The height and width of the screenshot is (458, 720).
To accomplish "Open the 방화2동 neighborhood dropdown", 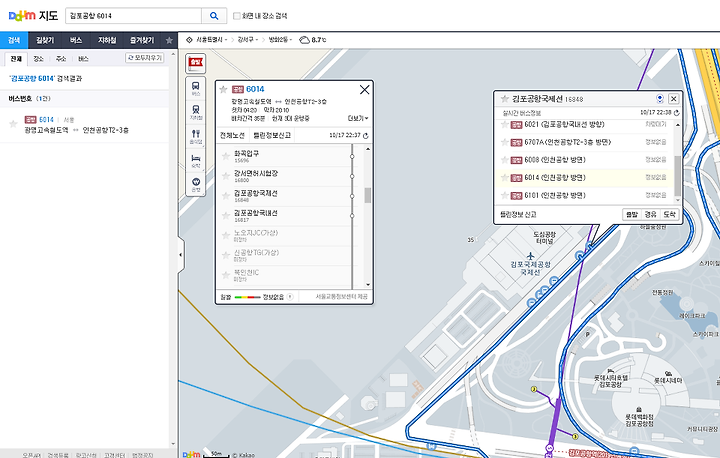I will point(280,40).
